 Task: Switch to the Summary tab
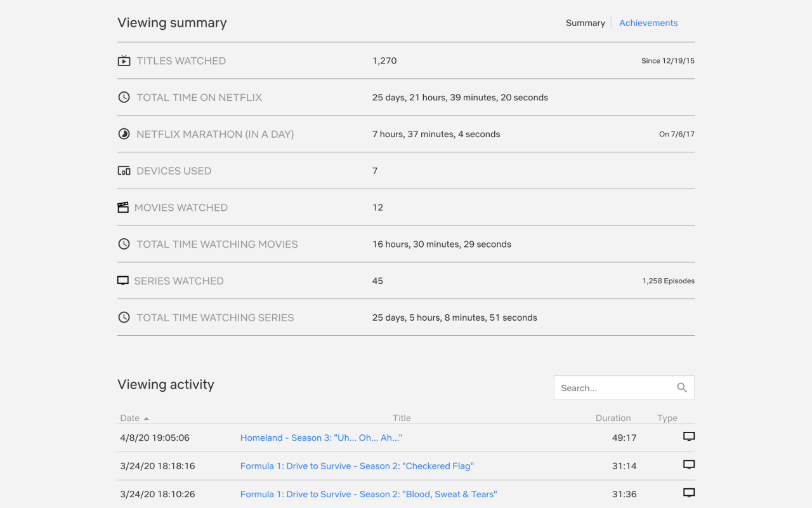tap(586, 23)
